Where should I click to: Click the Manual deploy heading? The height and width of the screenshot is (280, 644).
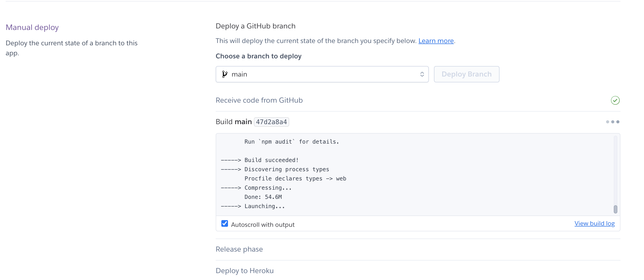coord(32,27)
